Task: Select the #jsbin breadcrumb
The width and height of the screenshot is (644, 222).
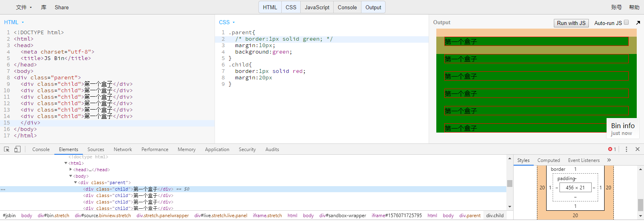Action: point(9,216)
